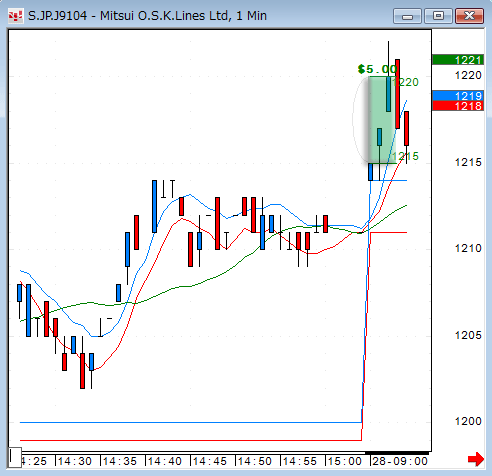Viewport: 492px width, 476px height.
Task: Click the $5.00 profit label
Action: pos(377,69)
